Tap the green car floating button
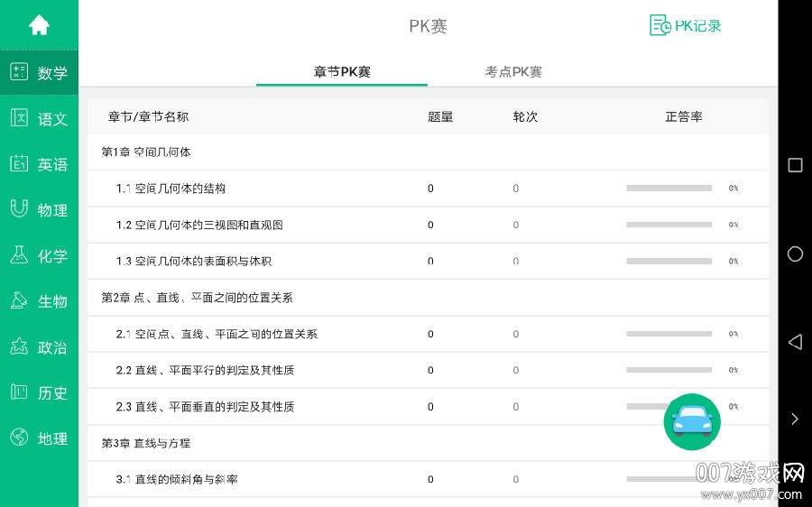Viewport: 812px width, 507px height. [692, 421]
